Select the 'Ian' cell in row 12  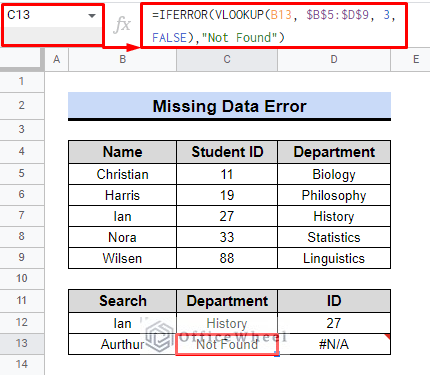click(122, 323)
